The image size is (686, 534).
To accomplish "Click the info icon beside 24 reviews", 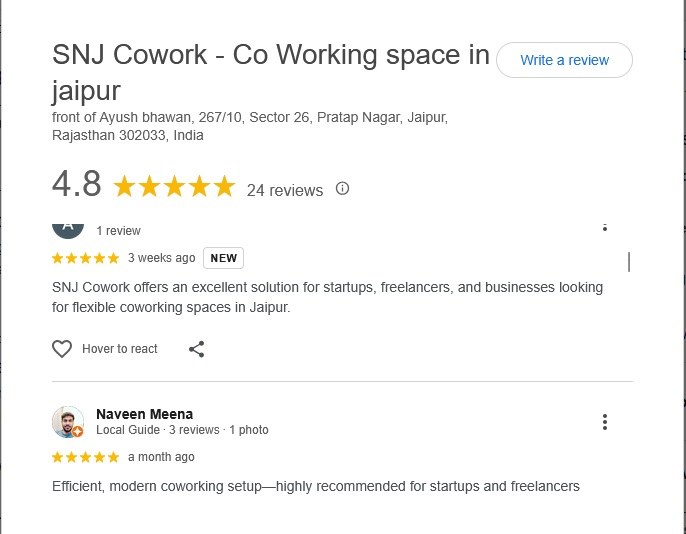I will [343, 188].
